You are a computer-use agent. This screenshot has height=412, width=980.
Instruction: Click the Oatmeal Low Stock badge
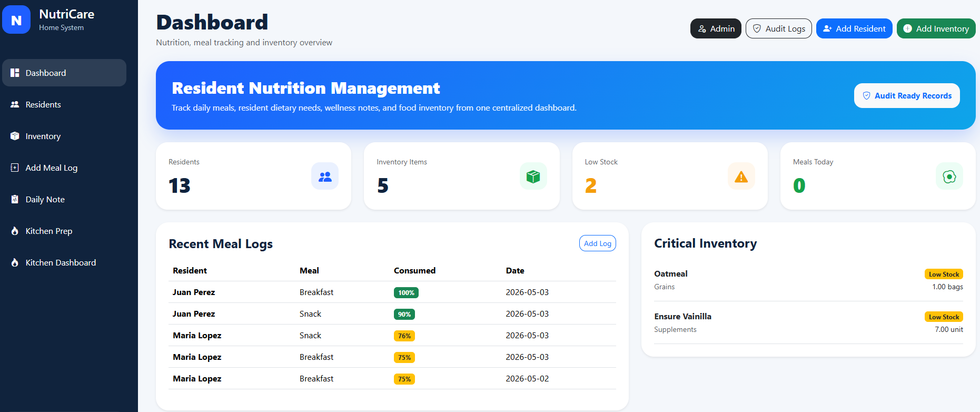pos(944,274)
